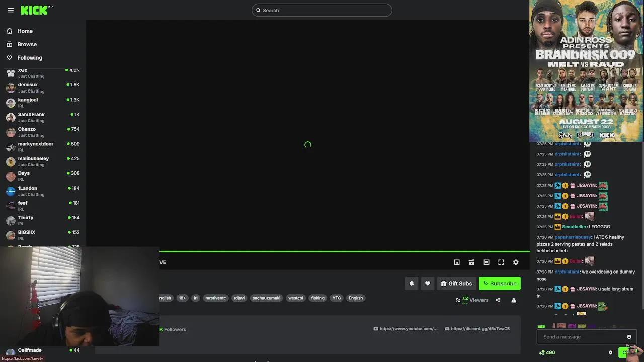Click the Brandrisk 009 banner
Image resolution: width=644 pixels, height=362 pixels.
[586, 71]
